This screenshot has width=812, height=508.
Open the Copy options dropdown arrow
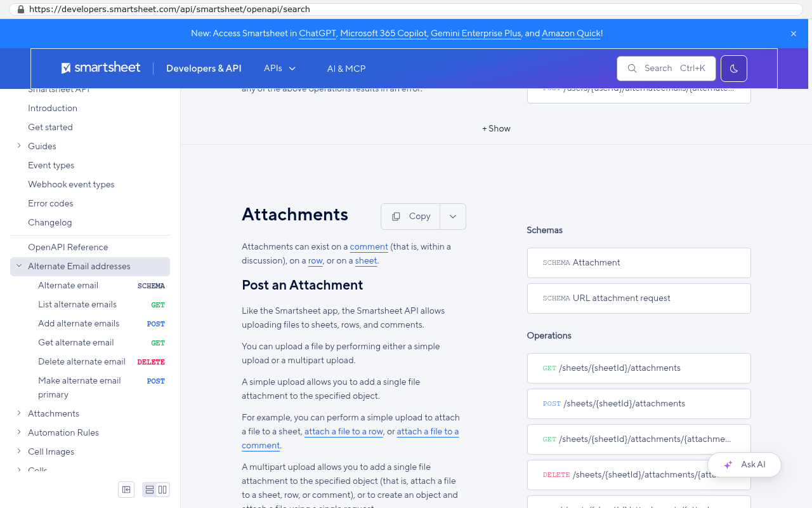coord(453,217)
